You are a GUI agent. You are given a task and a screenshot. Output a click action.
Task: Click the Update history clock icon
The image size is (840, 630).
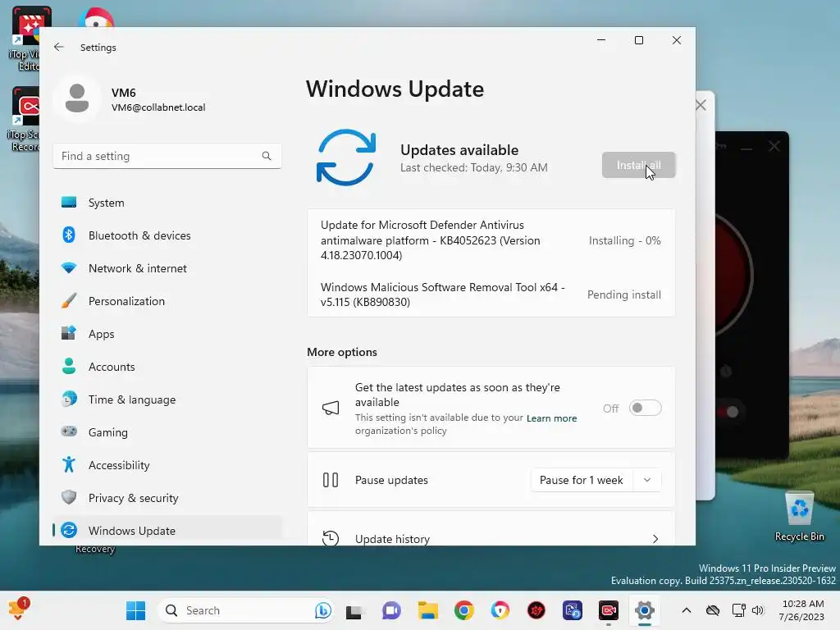coord(331,538)
